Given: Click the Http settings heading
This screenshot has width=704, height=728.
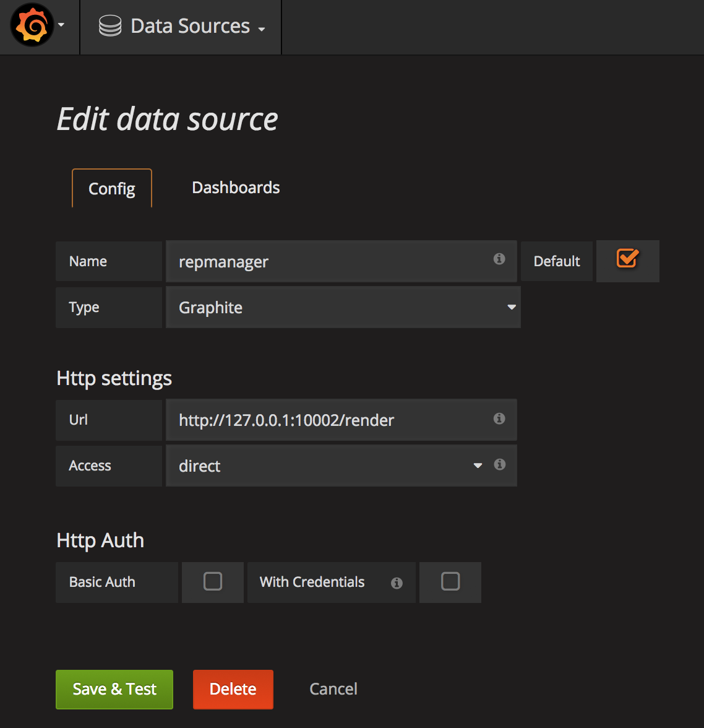Looking at the screenshot, I should click(x=114, y=378).
